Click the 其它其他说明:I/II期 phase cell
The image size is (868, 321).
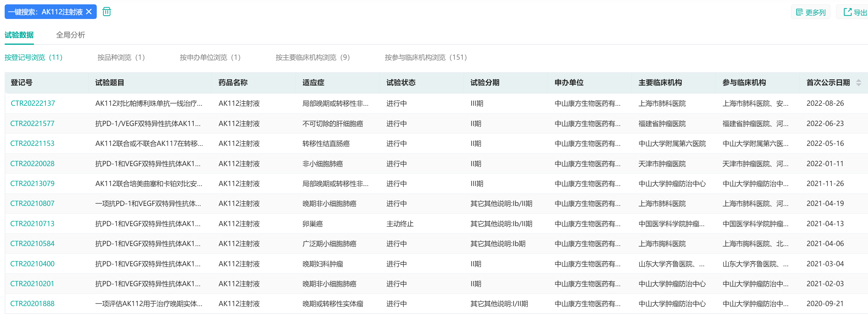499,304
